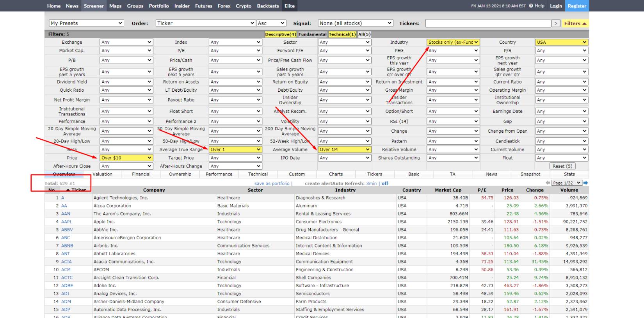Open the Price filter dropdown

126,158
